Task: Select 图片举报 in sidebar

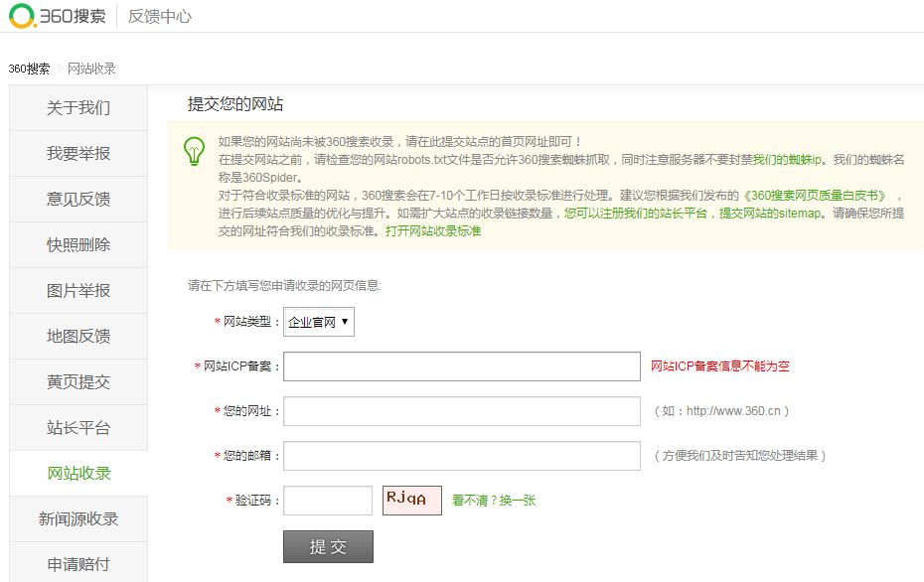Action: [x=78, y=291]
